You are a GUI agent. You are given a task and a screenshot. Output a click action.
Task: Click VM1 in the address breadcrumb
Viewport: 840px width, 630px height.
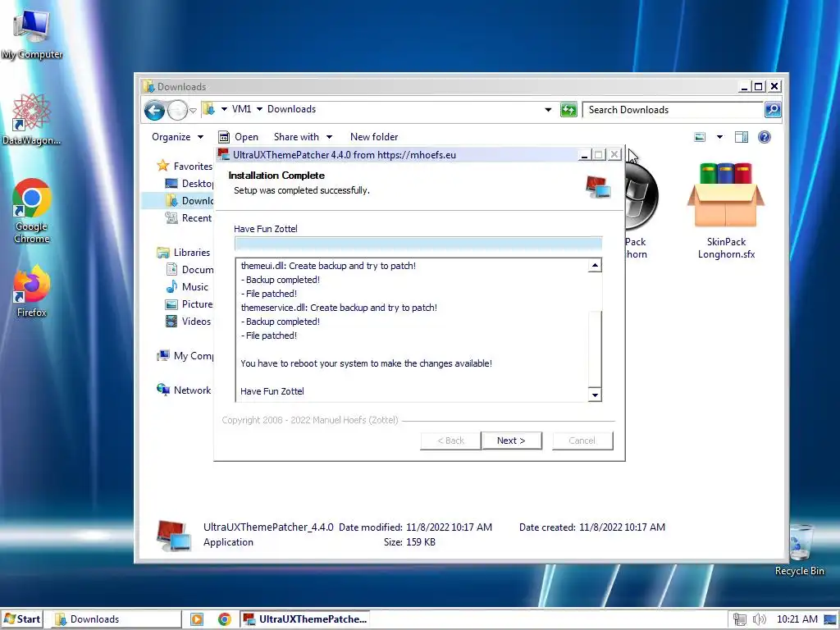coord(242,109)
